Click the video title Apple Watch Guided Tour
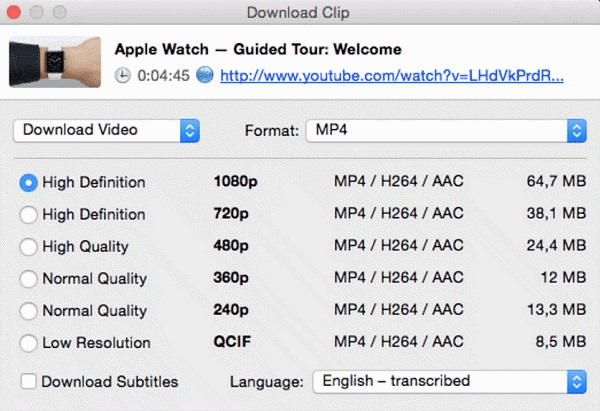The height and width of the screenshot is (411, 600). (x=258, y=49)
